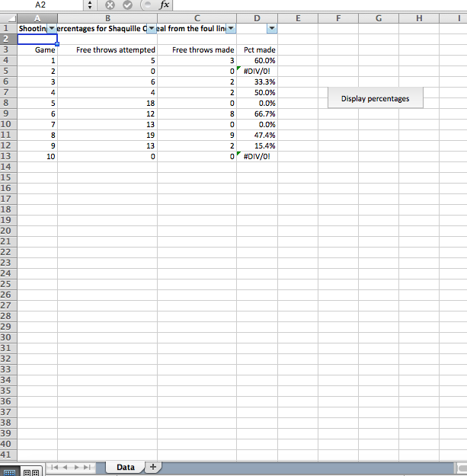Click the attempts cell showing 19

coord(107,135)
